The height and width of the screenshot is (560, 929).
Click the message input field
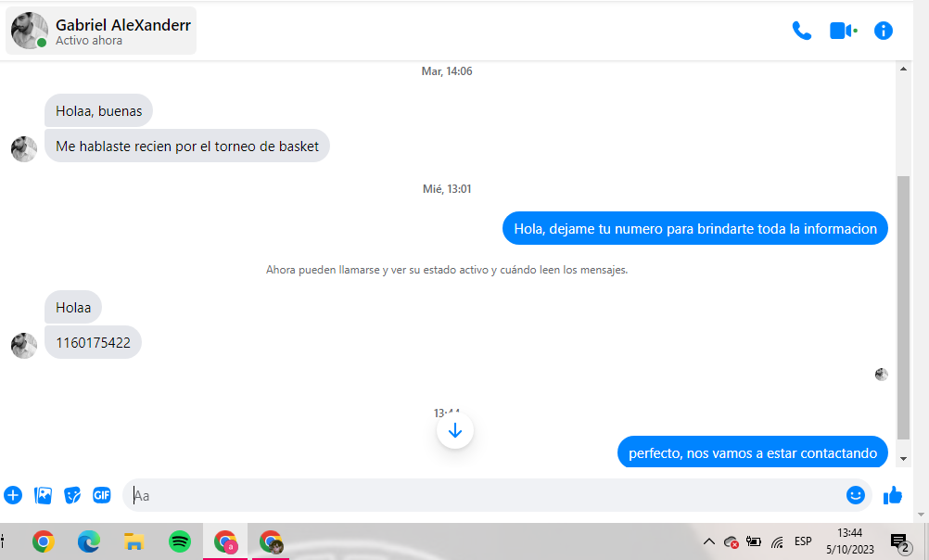pos(486,495)
